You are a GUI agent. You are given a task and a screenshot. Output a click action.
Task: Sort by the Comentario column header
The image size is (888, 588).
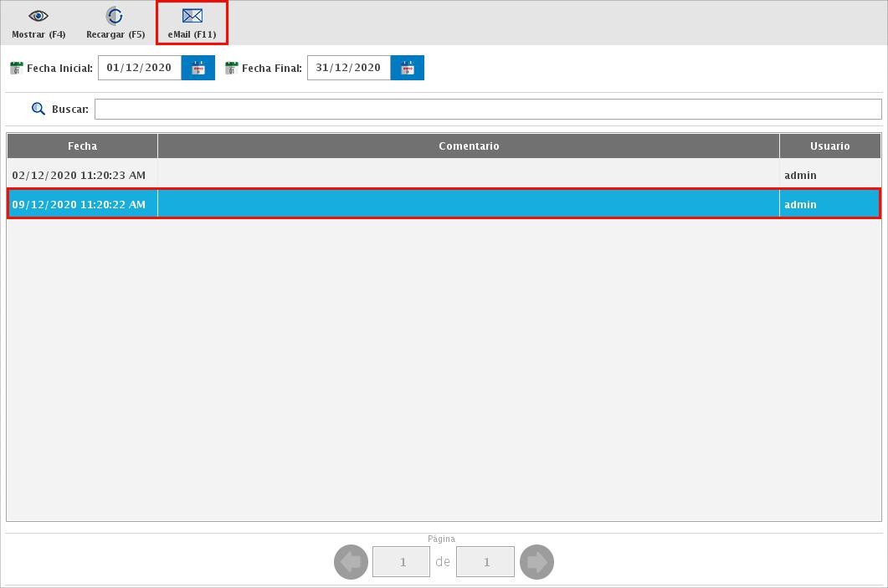469,146
